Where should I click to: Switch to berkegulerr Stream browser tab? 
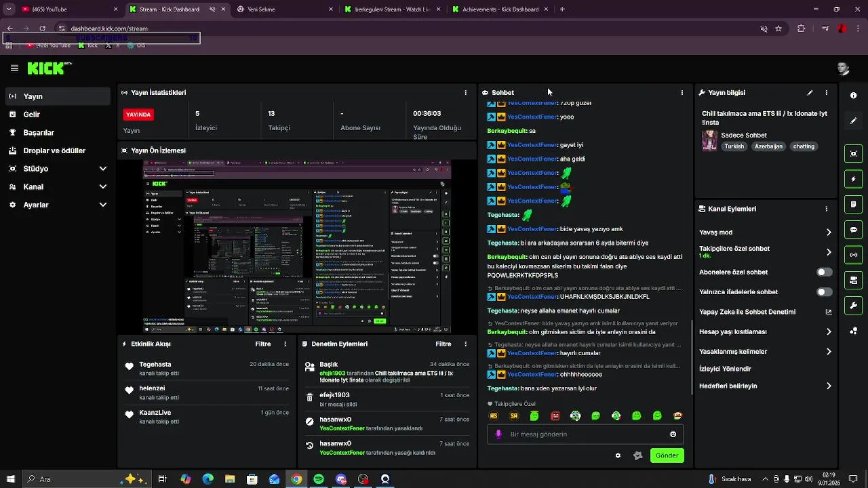[392, 9]
